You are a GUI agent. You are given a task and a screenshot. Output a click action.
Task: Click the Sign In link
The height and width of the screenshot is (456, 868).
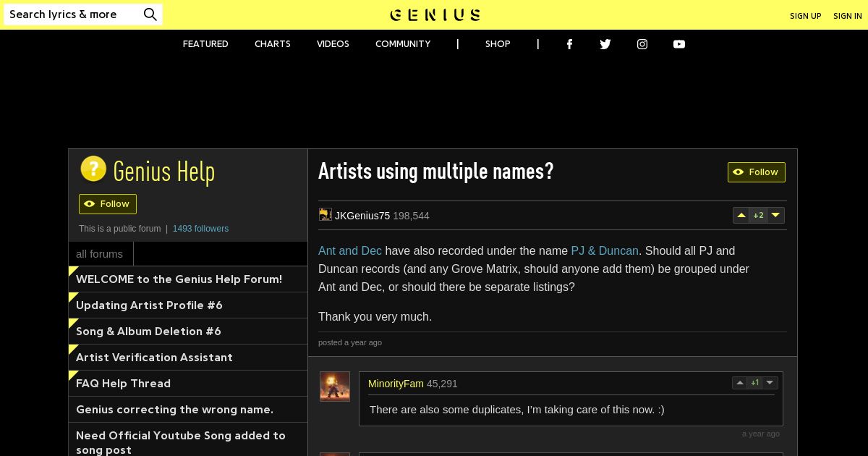848,16
